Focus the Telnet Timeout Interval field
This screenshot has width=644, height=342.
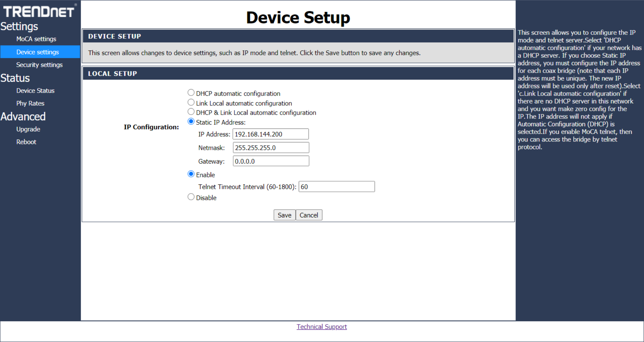coord(337,187)
